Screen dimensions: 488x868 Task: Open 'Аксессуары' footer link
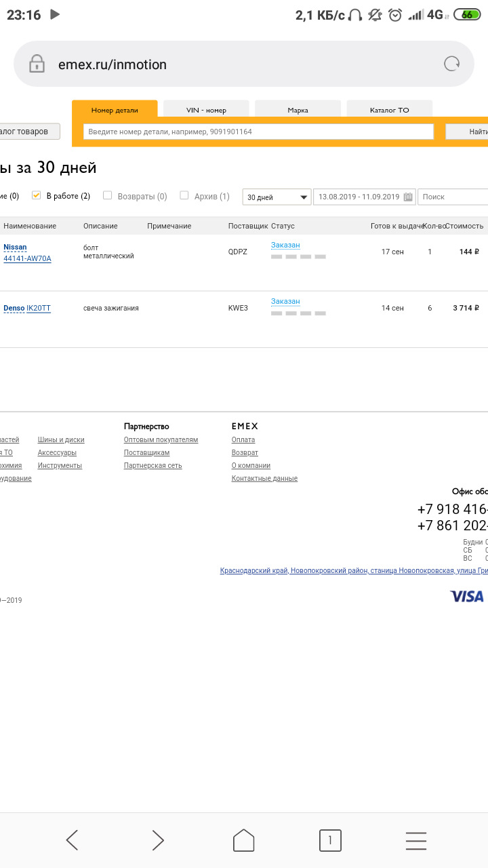point(57,452)
